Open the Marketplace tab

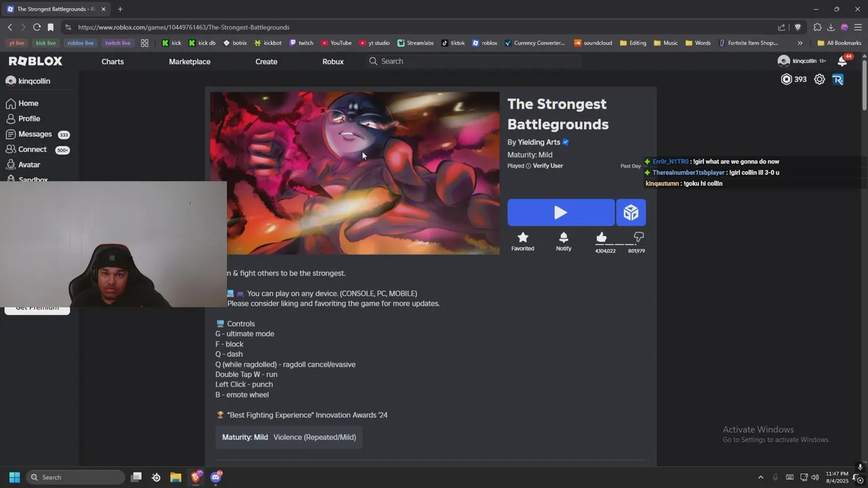point(190,62)
